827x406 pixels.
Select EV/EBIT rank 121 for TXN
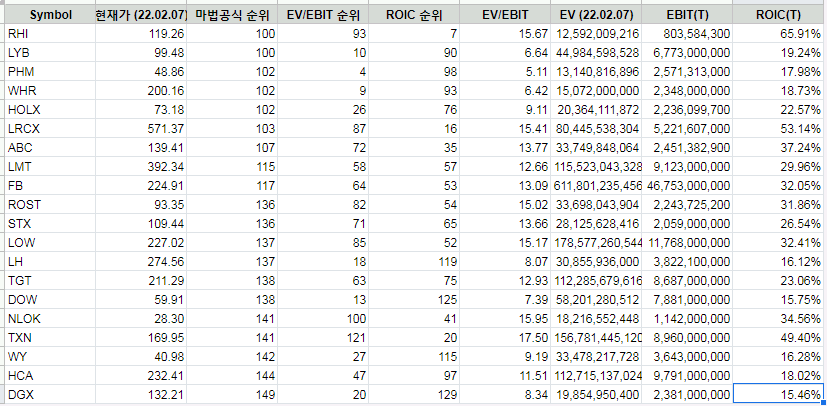[323, 337]
